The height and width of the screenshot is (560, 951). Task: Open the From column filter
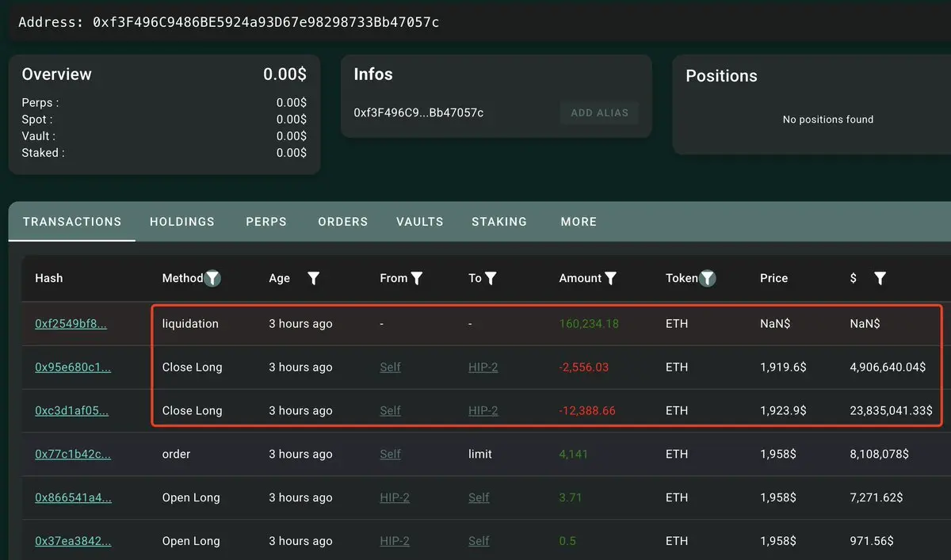(417, 278)
